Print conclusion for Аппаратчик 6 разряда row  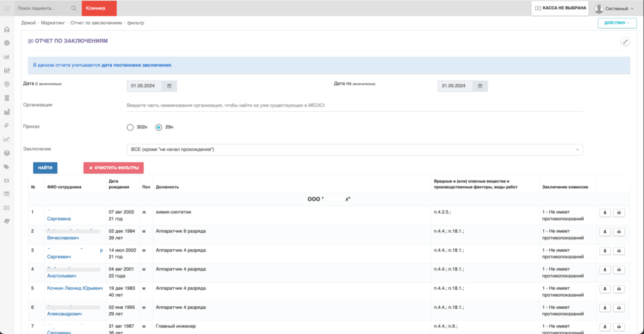[619, 232]
